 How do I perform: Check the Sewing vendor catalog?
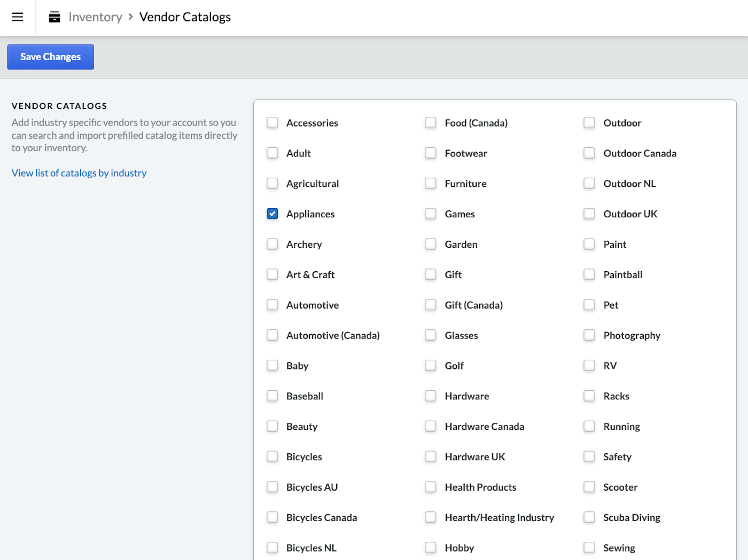pyautogui.click(x=589, y=548)
